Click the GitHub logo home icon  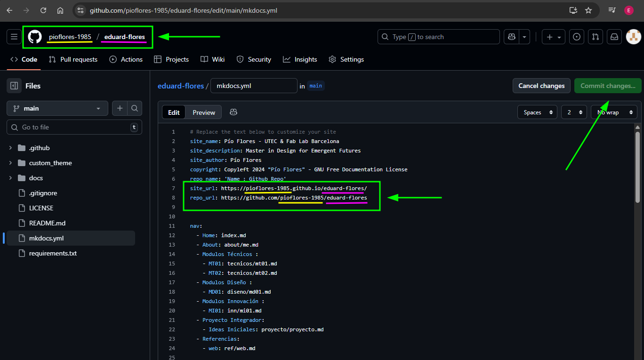pyautogui.click(x=35, y=37)
